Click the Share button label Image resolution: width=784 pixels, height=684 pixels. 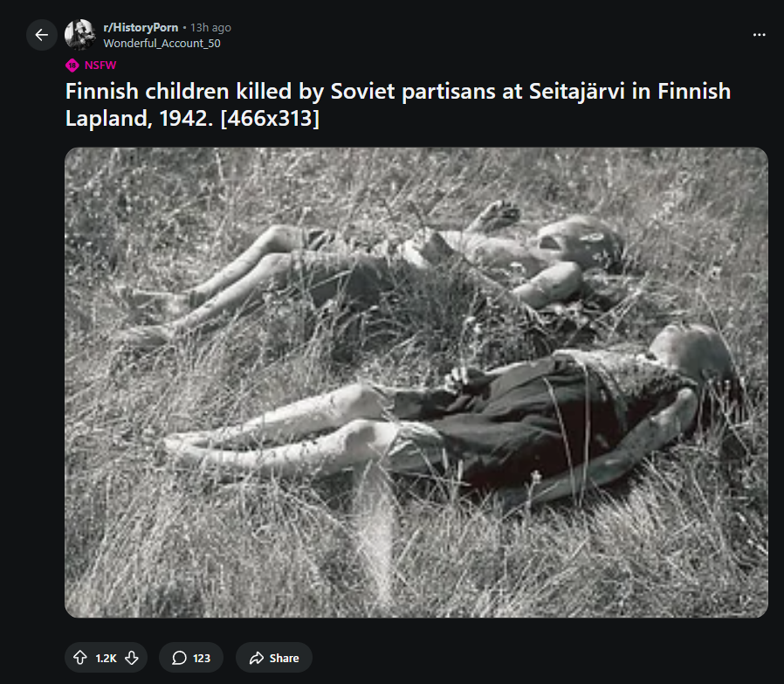click(x=284, y=658)
